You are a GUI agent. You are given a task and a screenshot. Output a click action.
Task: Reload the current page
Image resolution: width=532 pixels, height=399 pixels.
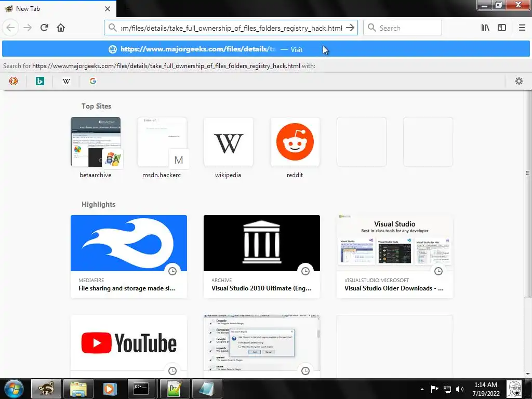tap(44, 28)
